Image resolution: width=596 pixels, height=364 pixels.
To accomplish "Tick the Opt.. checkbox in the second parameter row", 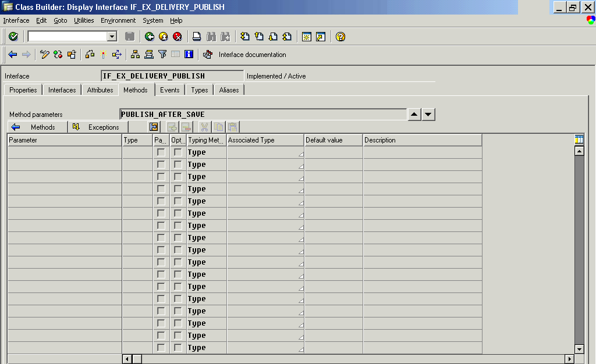I will click(178, 165).
